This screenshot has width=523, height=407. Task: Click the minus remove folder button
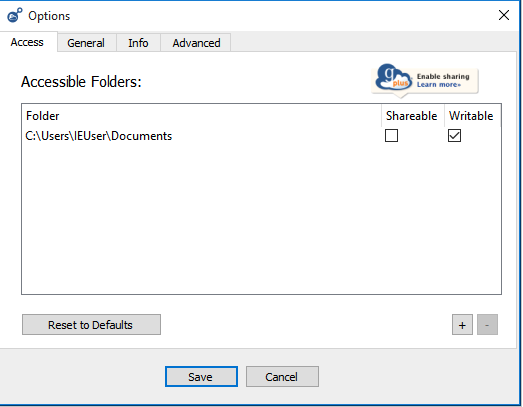[x=487, y=325]
